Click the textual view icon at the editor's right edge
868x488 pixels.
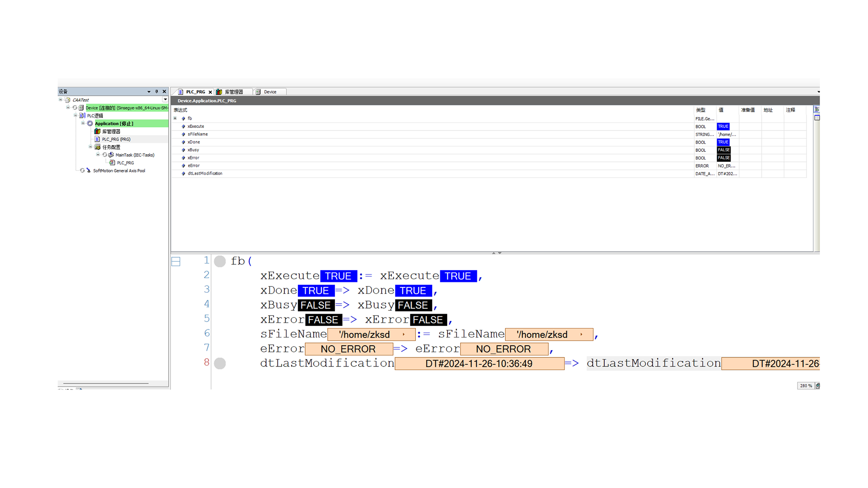tap(816, 109)
